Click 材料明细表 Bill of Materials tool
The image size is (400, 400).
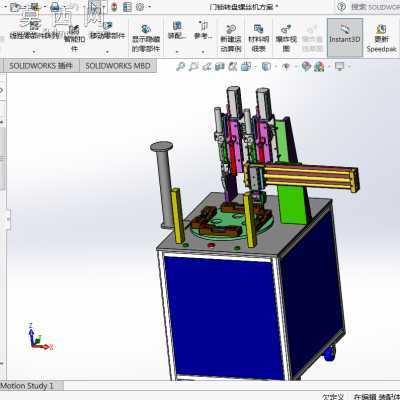(259, 38)
